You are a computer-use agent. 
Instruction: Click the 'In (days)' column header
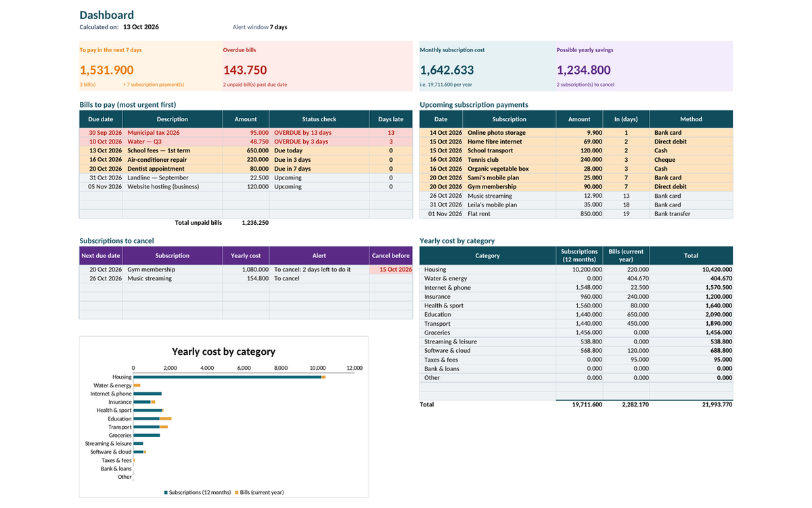(x=626, y=119)
